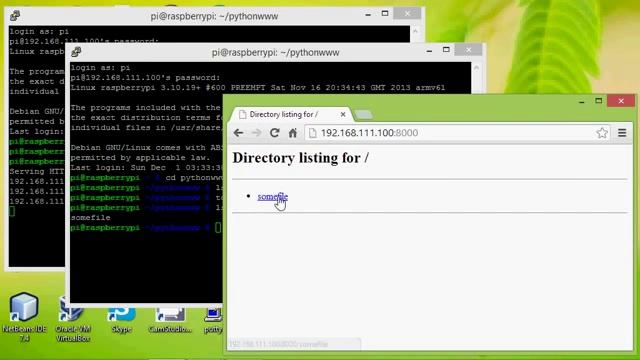640x360 pixels.
Task: Click the browser forward arrow
Action: point(256,133)
